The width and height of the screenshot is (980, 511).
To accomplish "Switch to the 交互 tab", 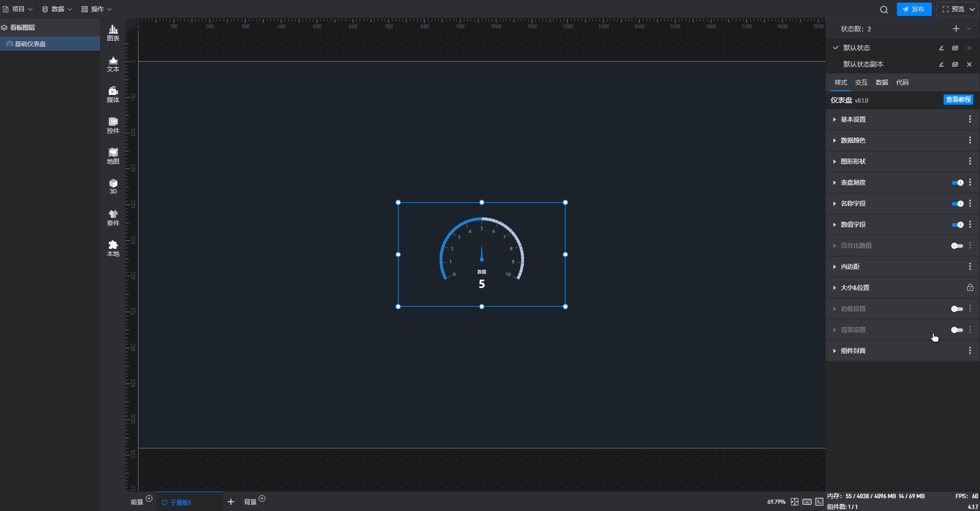I will [861, 83].
